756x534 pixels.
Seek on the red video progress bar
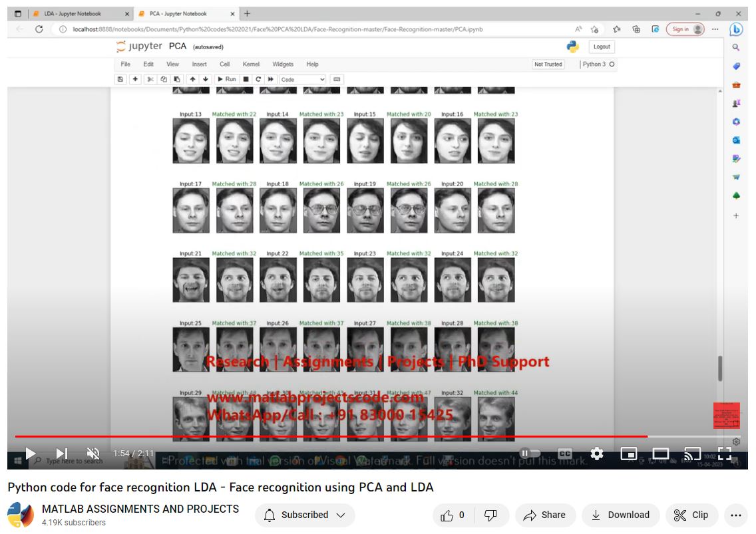333,436
